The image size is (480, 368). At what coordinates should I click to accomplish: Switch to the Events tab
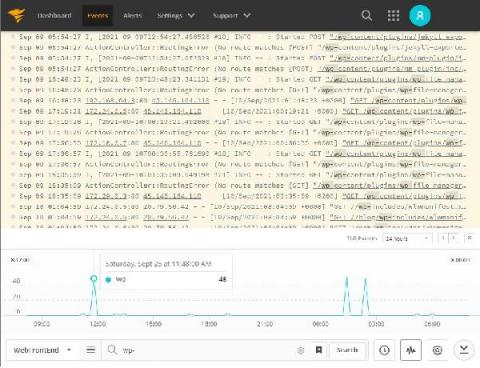[97, 15]
